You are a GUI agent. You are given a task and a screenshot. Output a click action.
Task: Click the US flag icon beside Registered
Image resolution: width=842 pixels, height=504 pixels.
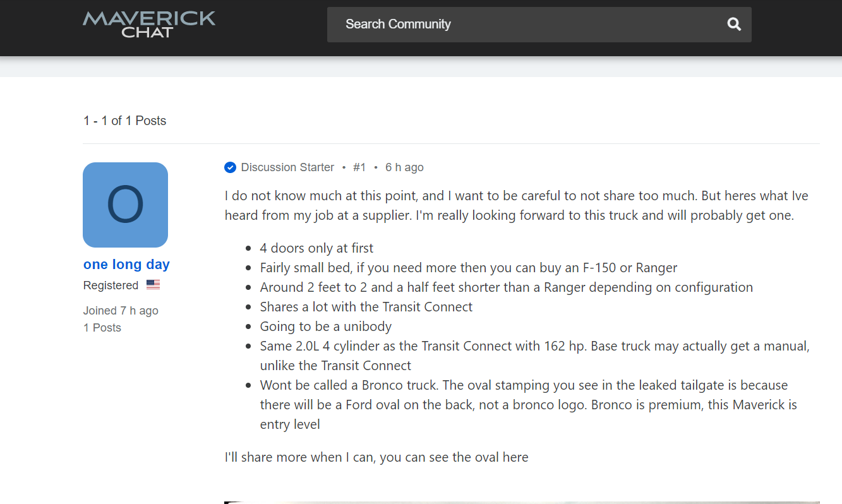pyautogui.click(x=153, y=285)
